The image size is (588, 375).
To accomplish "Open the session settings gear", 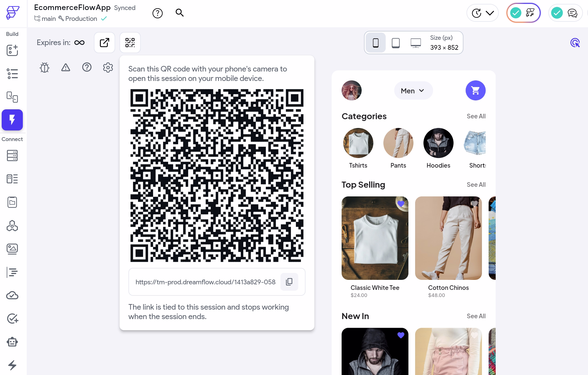I will click(x=108, y=67).
